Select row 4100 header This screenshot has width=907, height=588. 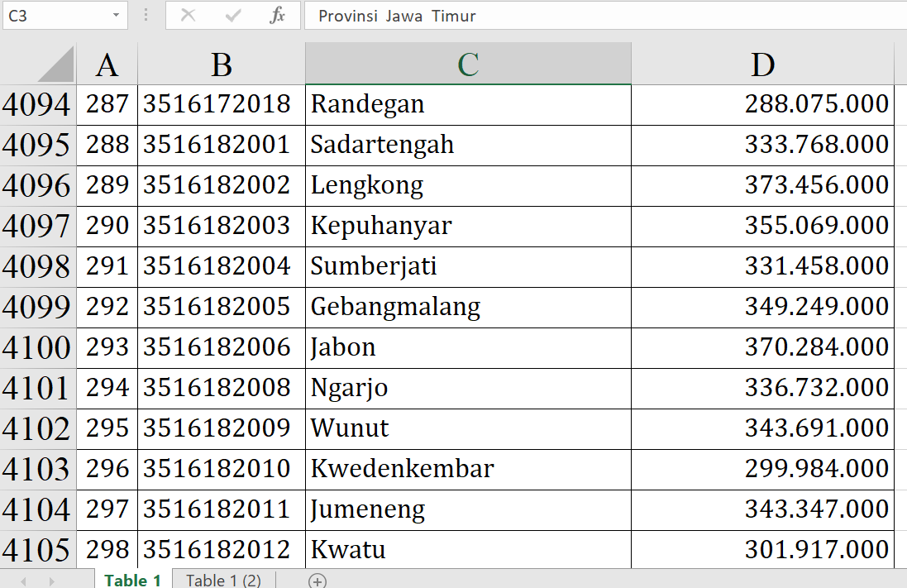37,348
